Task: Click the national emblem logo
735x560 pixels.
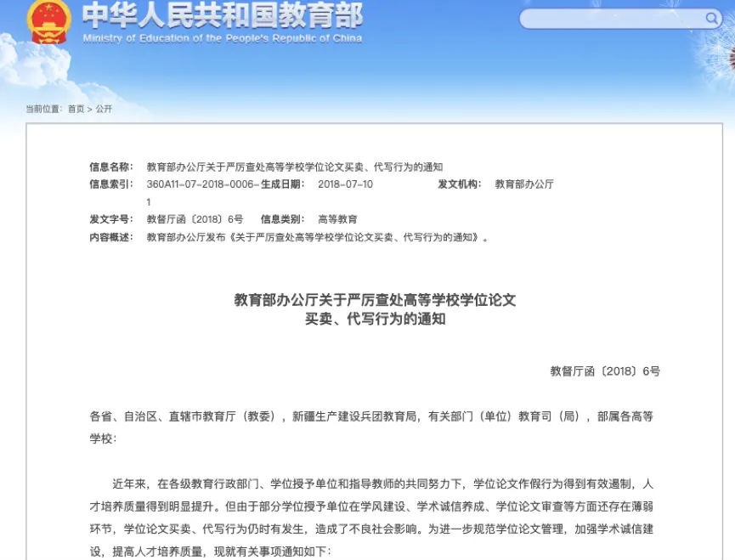Action: [x=48, y=23]
